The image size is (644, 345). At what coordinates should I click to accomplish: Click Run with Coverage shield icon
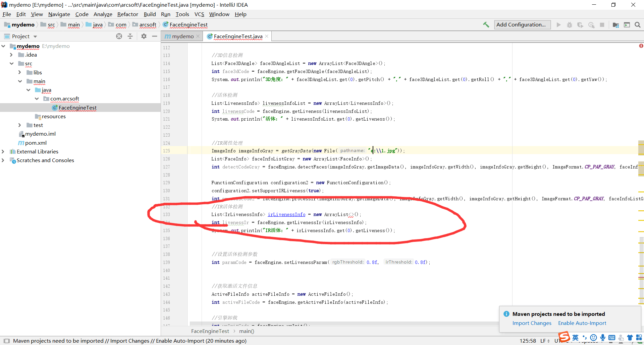[580, 25]
